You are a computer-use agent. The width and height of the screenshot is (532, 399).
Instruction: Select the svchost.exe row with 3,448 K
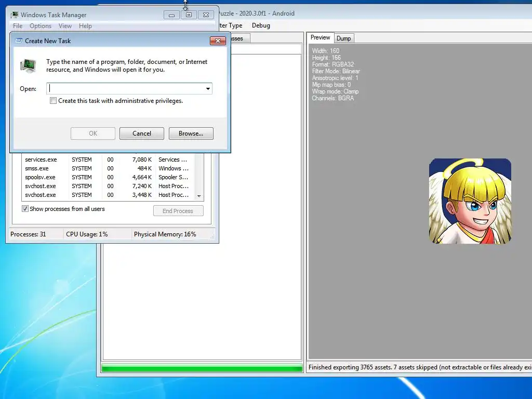point(108,195)
